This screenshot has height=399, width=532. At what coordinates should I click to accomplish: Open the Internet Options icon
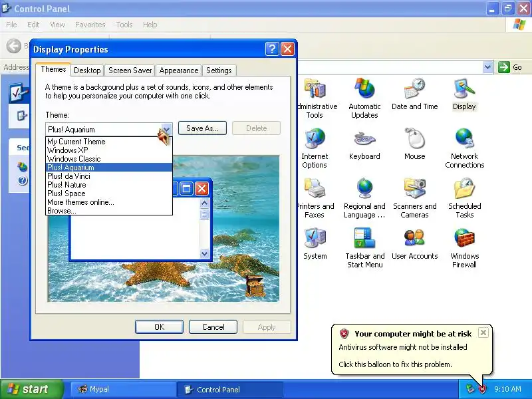point(315,138)
